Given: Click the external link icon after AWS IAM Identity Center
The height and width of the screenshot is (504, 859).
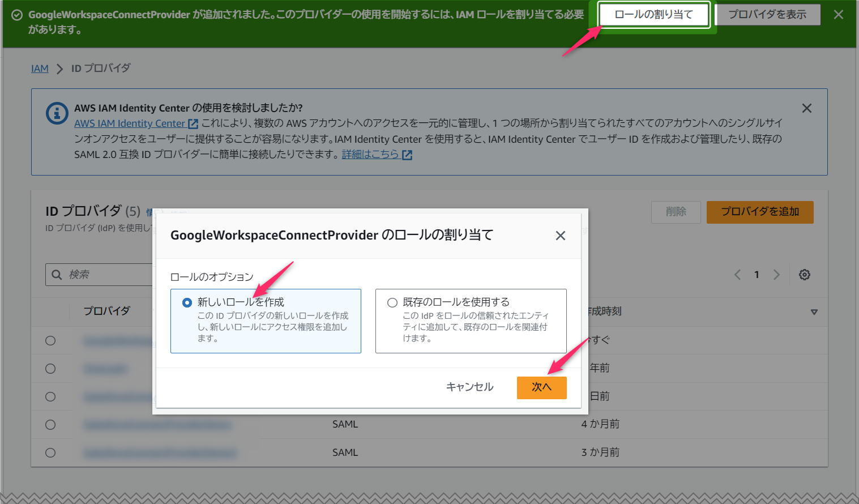Looking at the screenshot, I should [x=193, y=124].
